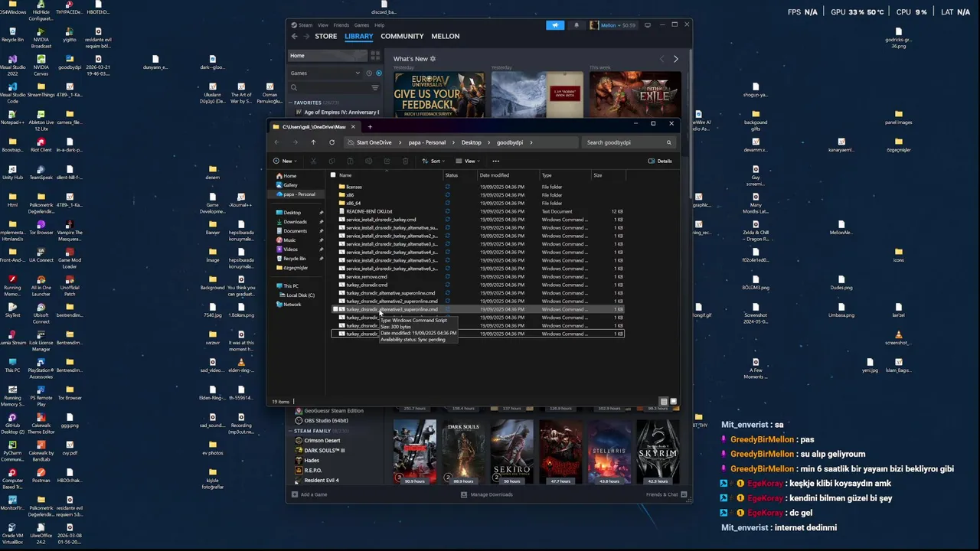Switch Explorer to details view icon
Screen dimensions: 980x551
[664, 401]
